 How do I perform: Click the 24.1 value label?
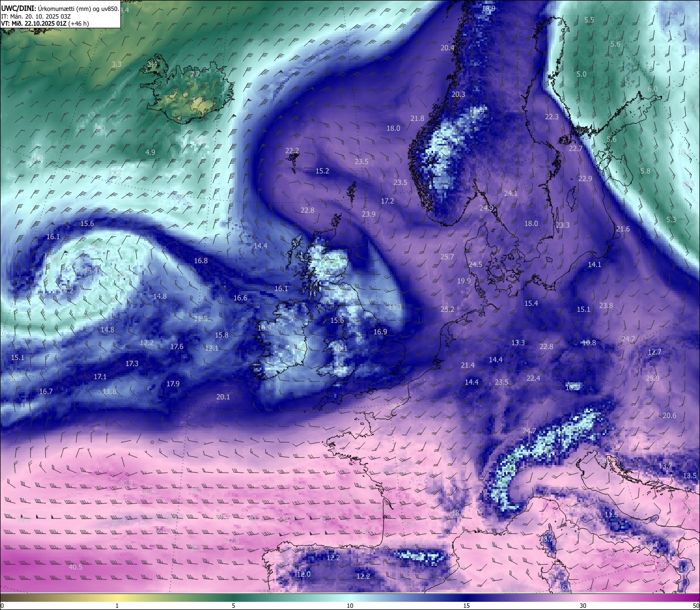point(511,194)
